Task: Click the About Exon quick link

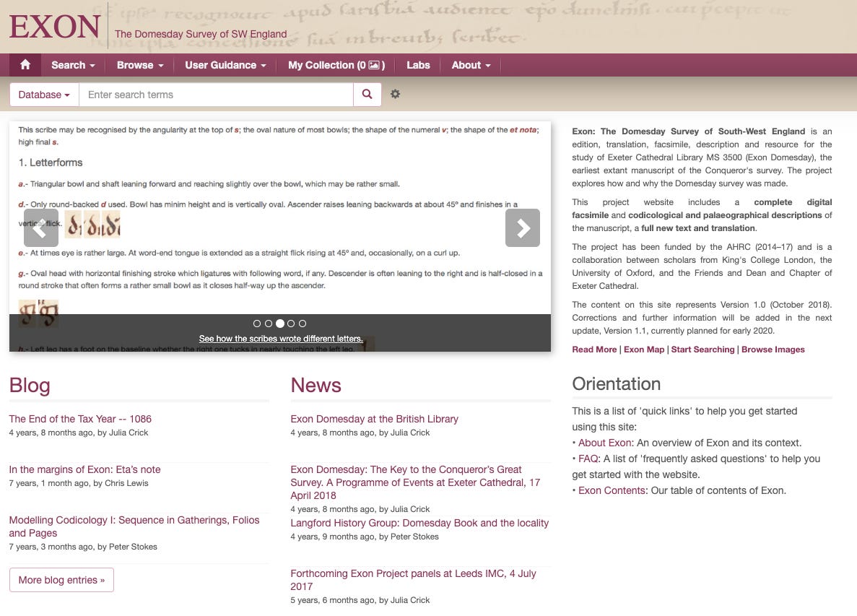Action: pos(606,443)
